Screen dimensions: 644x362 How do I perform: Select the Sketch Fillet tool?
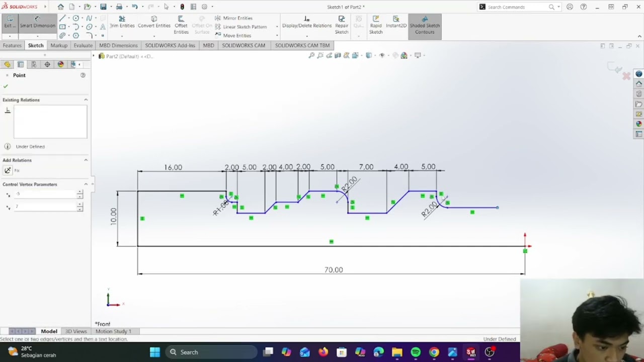click(x=89, y=36)
